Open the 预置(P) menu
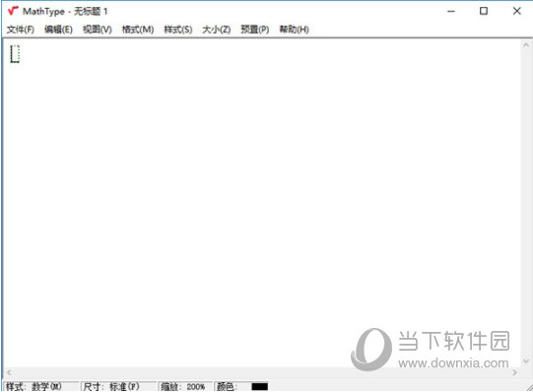The width and height of the screenshot is (533, 392). coord(255,30)
